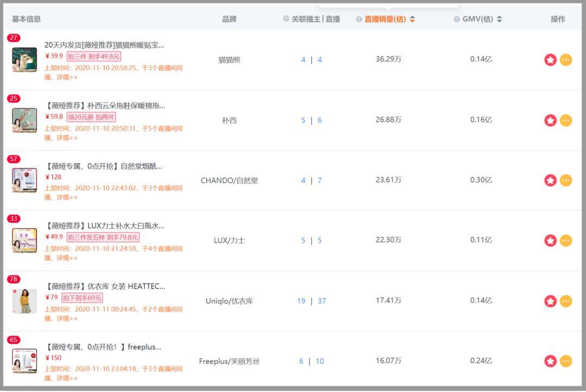586x392 pixels.
Task: Open more options in Uniqlo/优衣库 row
Action: pos(566,301)
